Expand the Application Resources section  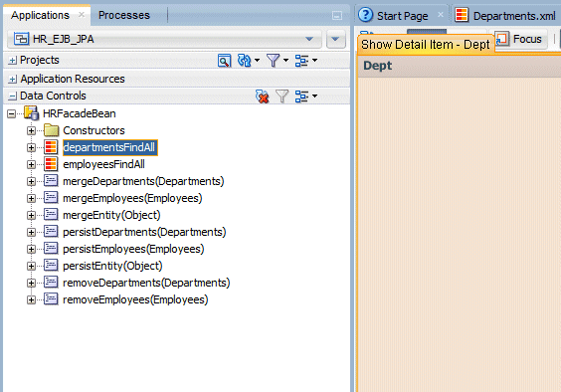coord(12,79)
